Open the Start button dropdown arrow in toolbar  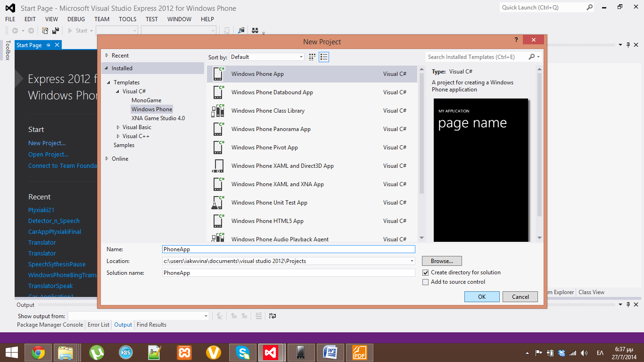pos(91,31)
